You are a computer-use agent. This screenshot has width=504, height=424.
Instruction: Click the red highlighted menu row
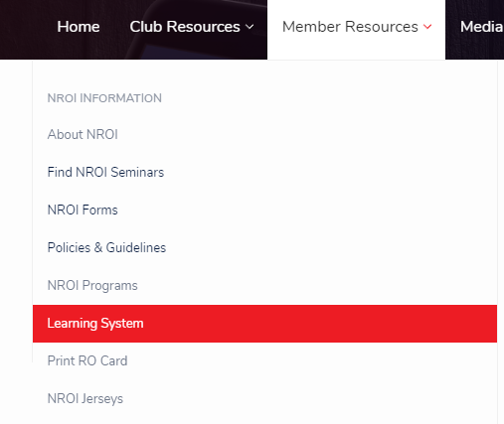pyautogui.click(x=264, y=324)
